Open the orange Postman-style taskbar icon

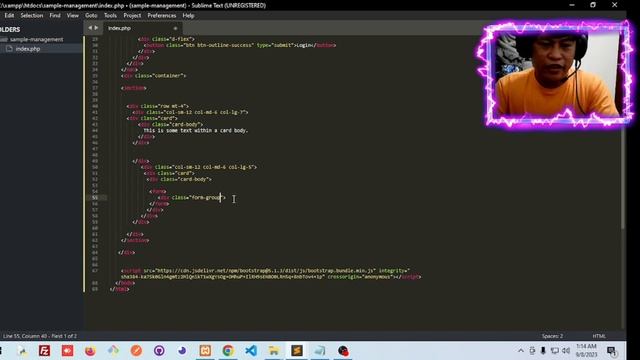coord(136,351)
